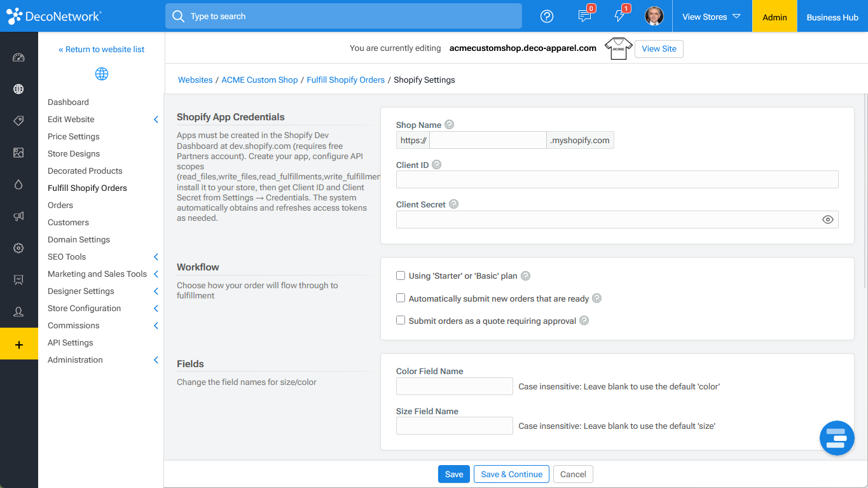
Task: Expand the Marketing and Sales Tools submenu
Action: 156,274
